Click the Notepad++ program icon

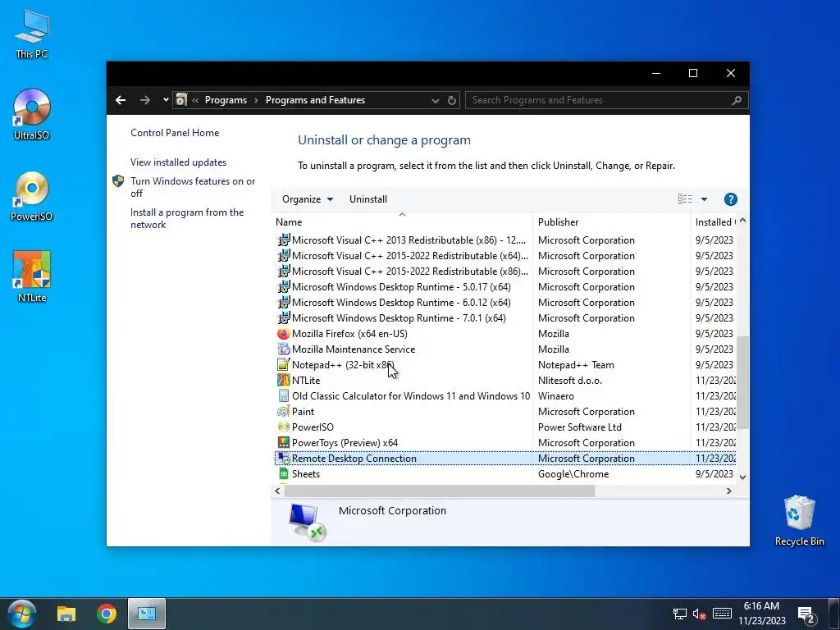[x=283, y=365]
